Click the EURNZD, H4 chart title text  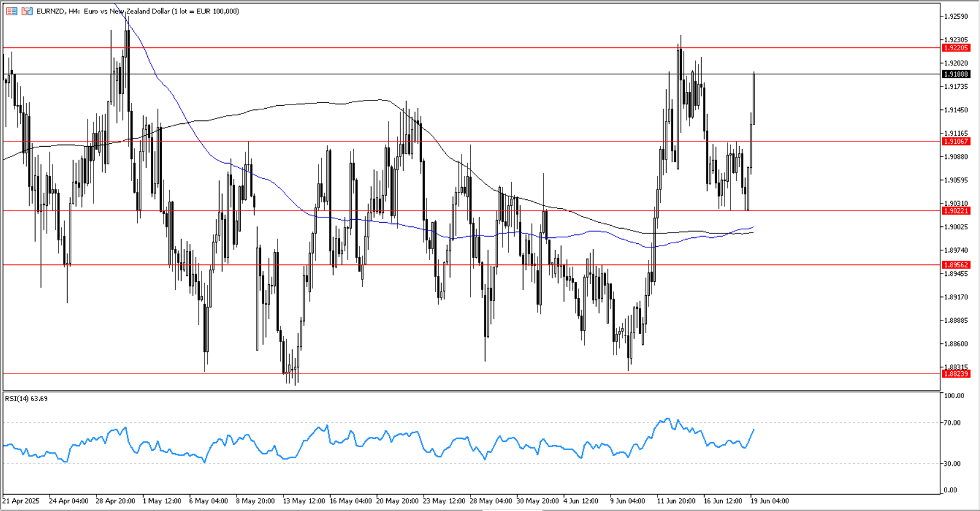(137, 11)
